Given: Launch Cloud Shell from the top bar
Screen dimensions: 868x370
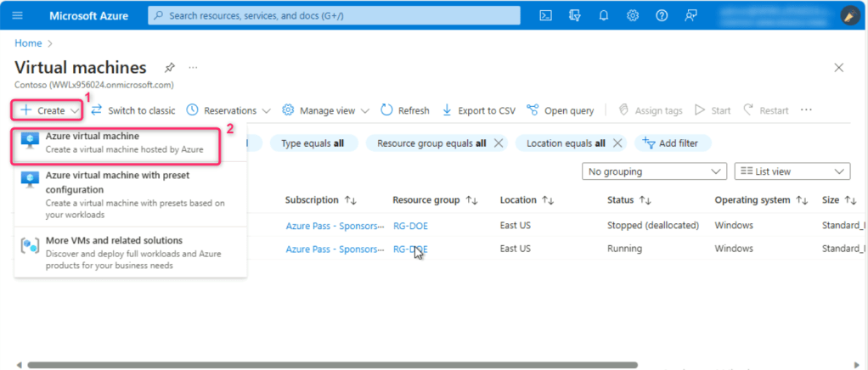Looking at the screenshot, I should tap(547, 16).
